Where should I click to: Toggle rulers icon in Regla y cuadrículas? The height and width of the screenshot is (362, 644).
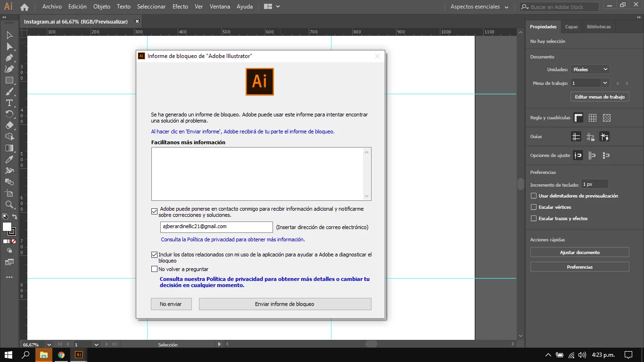coord(578,118)
